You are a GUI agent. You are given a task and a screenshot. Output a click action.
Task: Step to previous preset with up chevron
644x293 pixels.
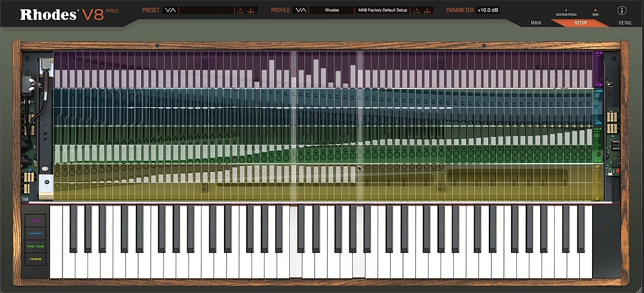click(173, 10)
